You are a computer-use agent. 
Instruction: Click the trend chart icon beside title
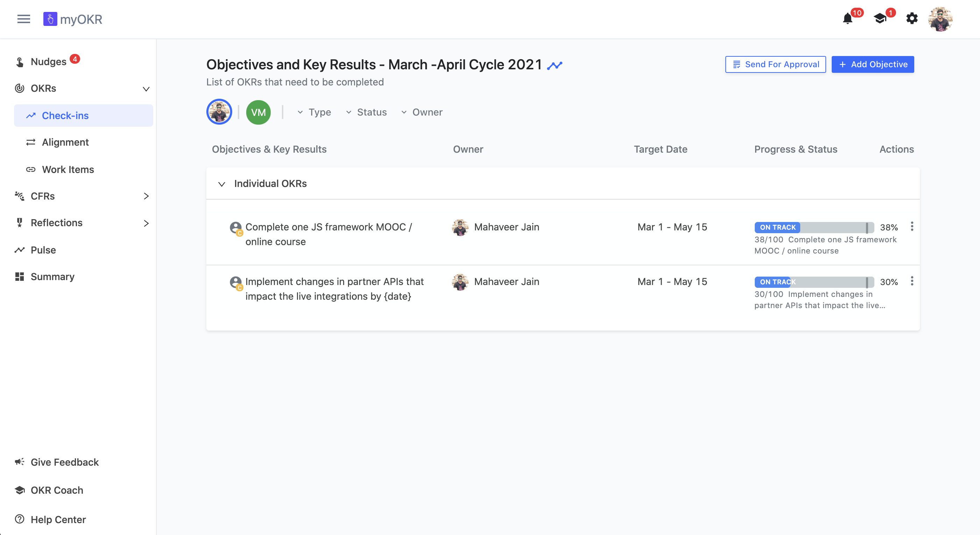(554, 65)
